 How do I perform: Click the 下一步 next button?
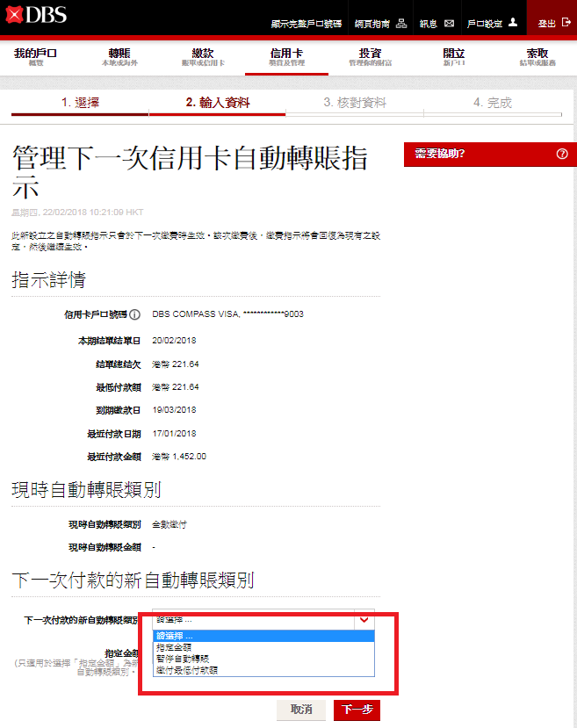[357, 709]
